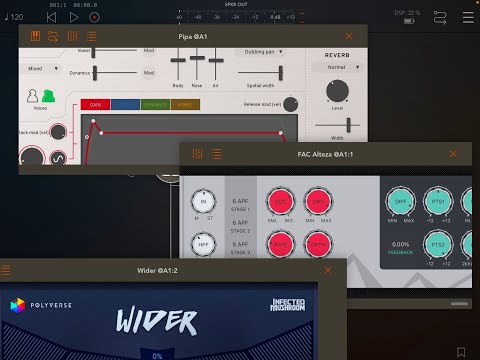The height and width of the screenshot is (360, 480).
Task: Click the red DIFF knob
Action: (x=318, y=202)
